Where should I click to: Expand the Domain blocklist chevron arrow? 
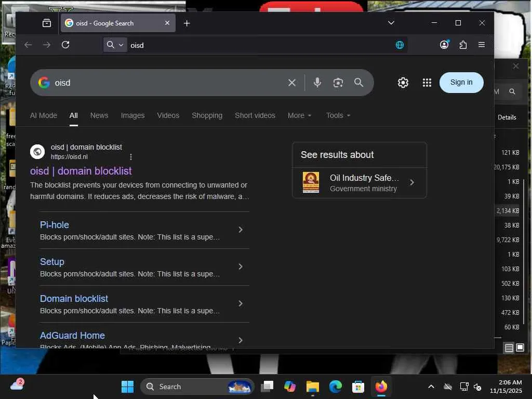(241, 303)
